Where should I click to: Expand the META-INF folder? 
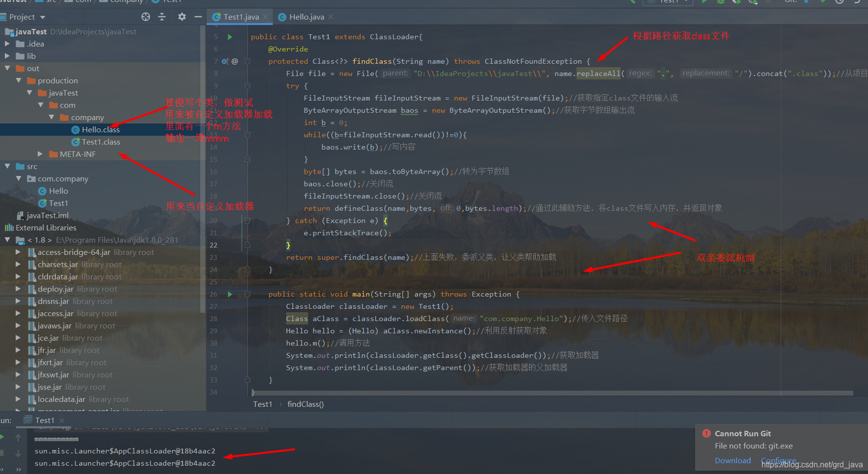coord(40,154)
